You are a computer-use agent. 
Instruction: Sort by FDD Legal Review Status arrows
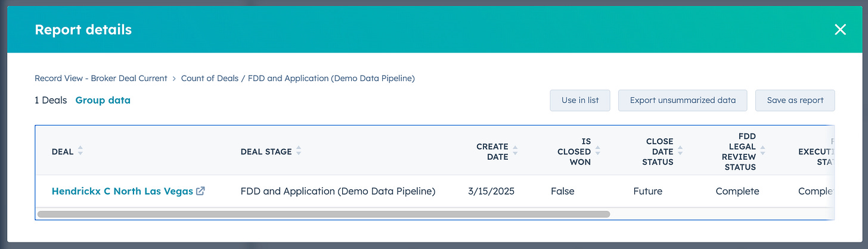pos(762,151)
